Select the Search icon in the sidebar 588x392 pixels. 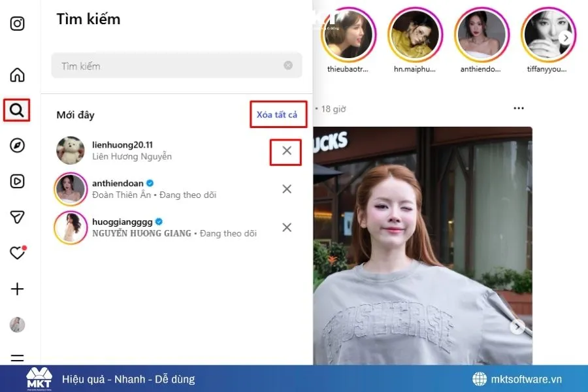pyautogui.click(x=18, y=110)
